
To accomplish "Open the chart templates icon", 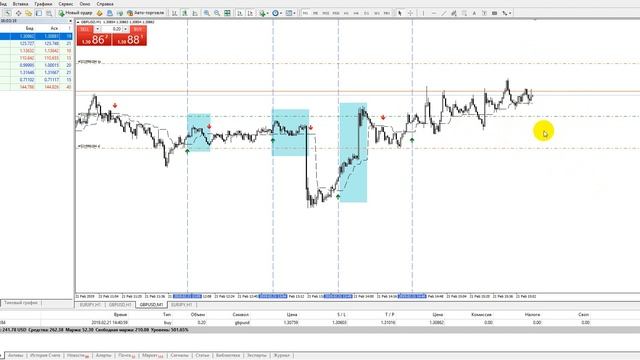I will coord(289,13).
